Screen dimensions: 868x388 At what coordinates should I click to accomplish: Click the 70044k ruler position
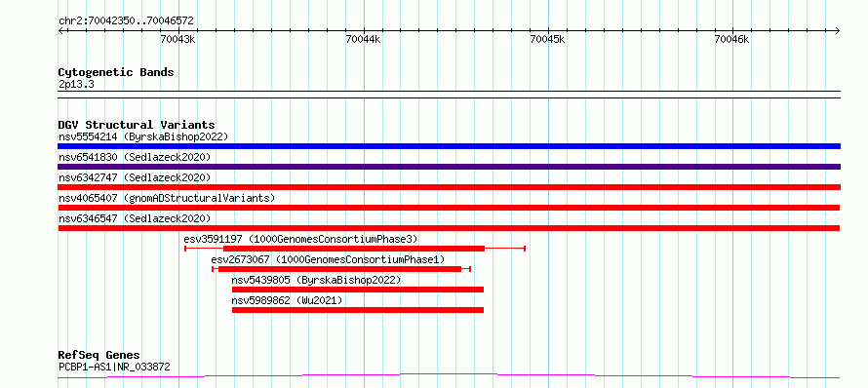pos(363,39)
